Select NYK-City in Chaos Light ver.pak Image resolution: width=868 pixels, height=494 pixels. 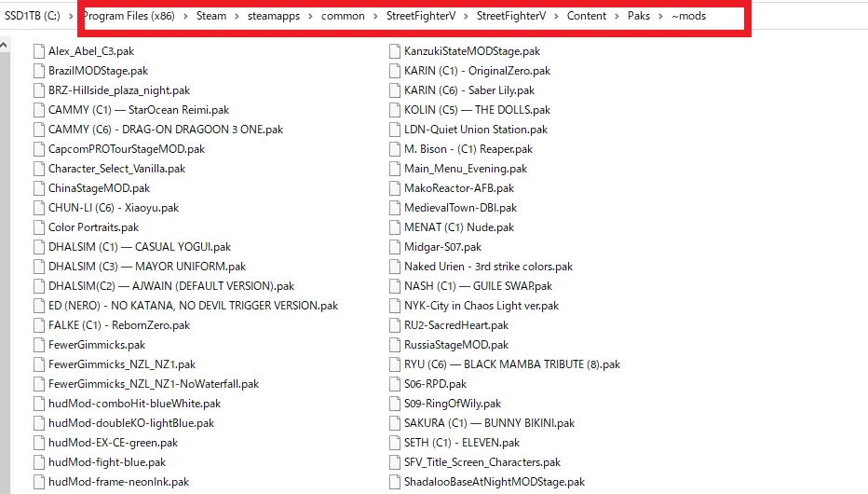coord(474,306)
